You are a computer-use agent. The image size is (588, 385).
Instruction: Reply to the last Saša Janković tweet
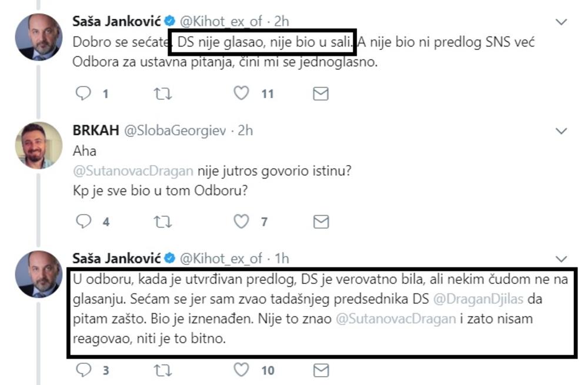coord(85,370)
